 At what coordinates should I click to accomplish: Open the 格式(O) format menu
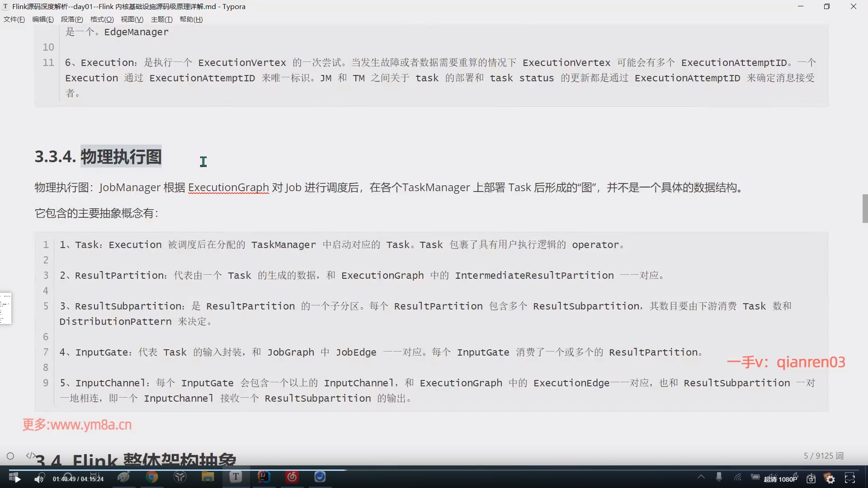pos(102,19)
